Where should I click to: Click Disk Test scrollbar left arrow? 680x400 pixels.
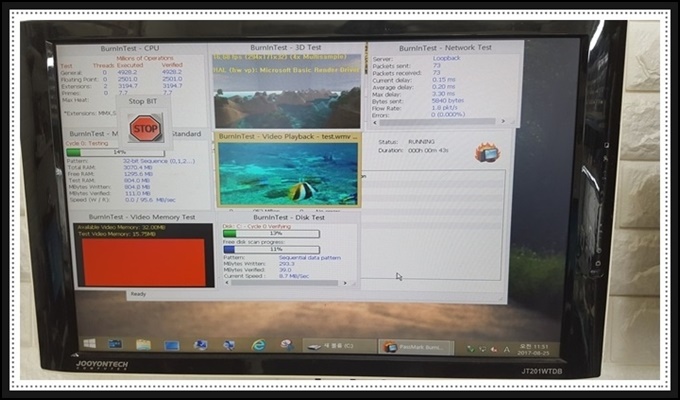(x=227, y=283)
